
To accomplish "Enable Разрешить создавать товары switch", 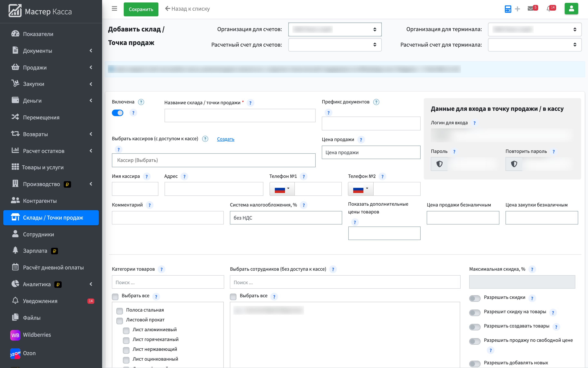I will coord(475,327).
